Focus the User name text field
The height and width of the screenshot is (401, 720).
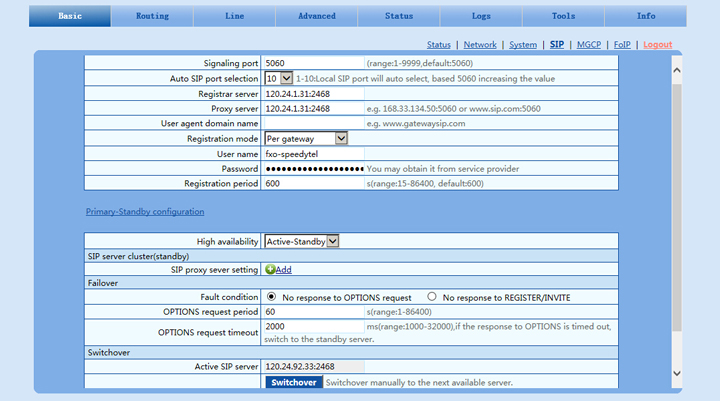click(313, 154)
